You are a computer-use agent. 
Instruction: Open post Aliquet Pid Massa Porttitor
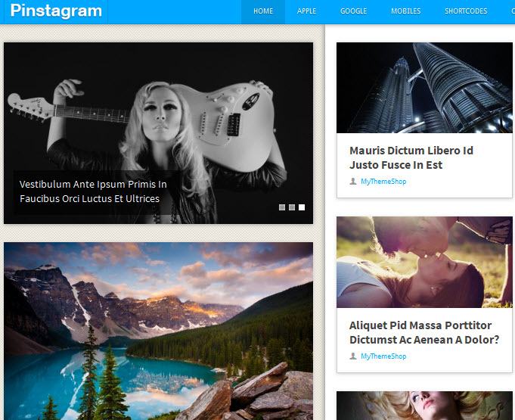pyautogui.click(x=424, y=332)
